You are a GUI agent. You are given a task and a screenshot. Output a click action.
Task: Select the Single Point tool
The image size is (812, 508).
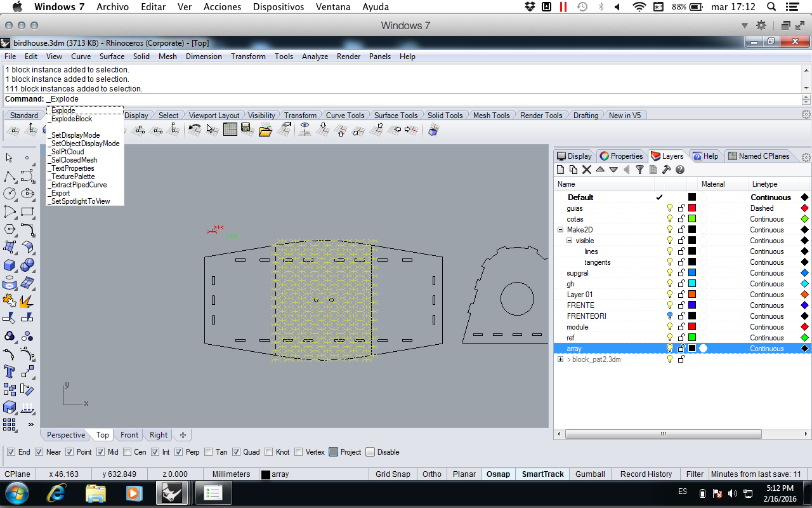27,158
